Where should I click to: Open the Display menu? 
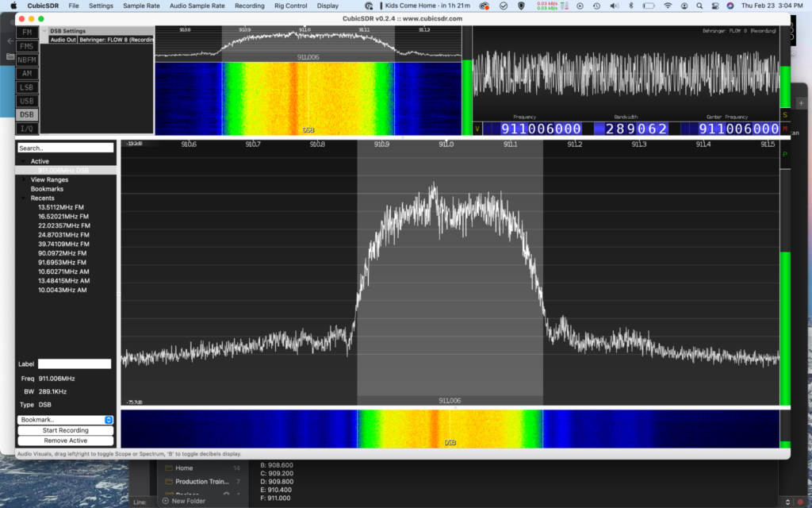tap(327, 6)
